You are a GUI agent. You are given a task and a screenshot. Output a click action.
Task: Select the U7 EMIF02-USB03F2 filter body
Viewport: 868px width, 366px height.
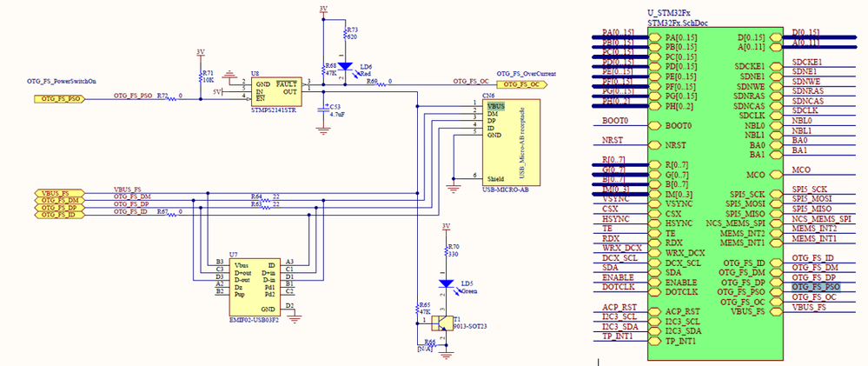(255, 286)
